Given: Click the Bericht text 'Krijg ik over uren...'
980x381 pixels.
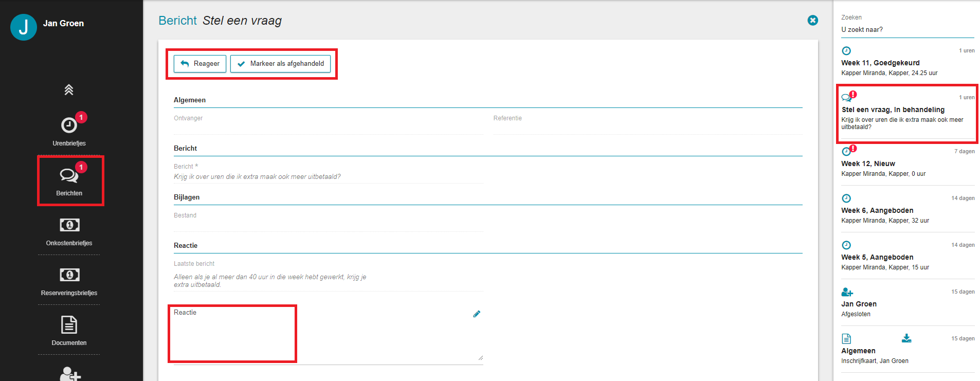Looking at the screenshot, I should 257,177.
